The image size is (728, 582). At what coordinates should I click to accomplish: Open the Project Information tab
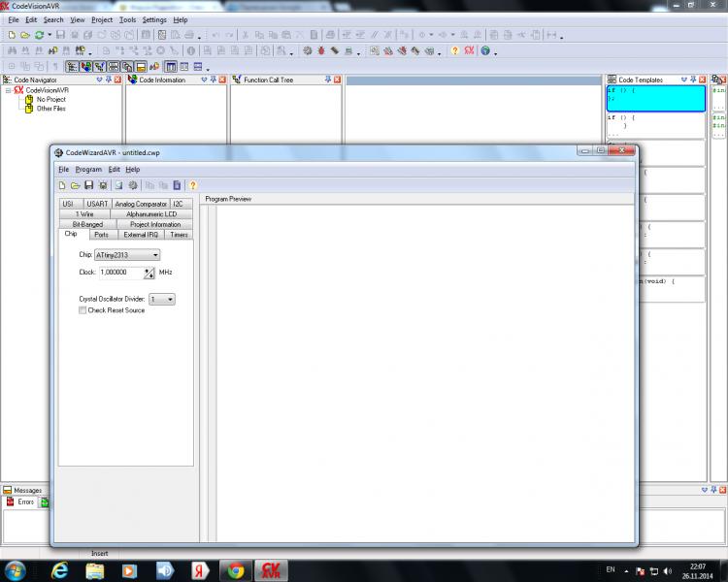(155, 224)
